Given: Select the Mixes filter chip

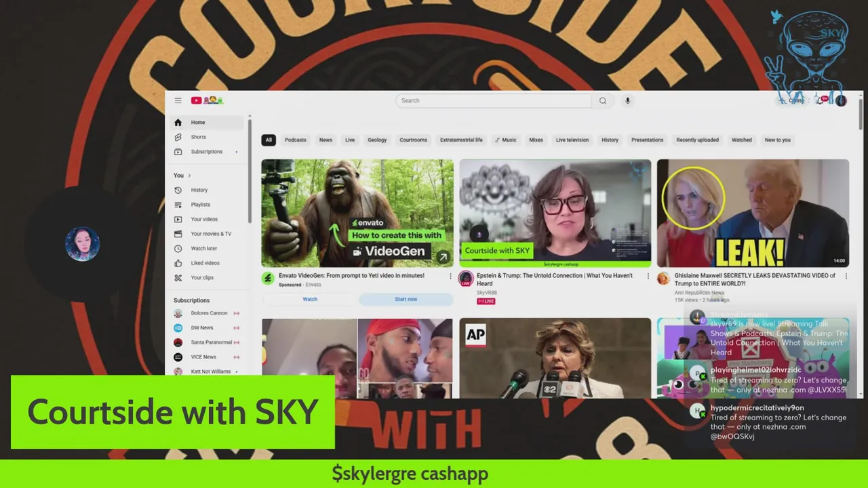Looking at the screenshot, I should (536, 140).
